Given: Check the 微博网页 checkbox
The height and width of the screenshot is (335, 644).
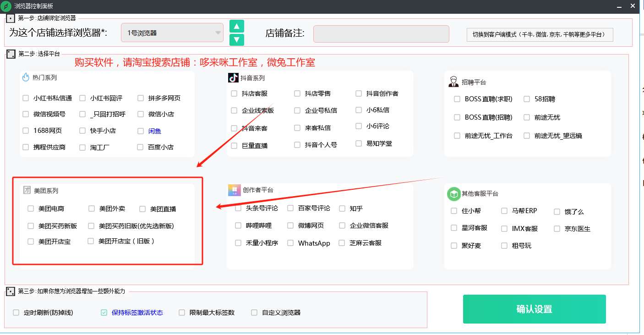Looking at the screenshot, I should coord(290,225).
